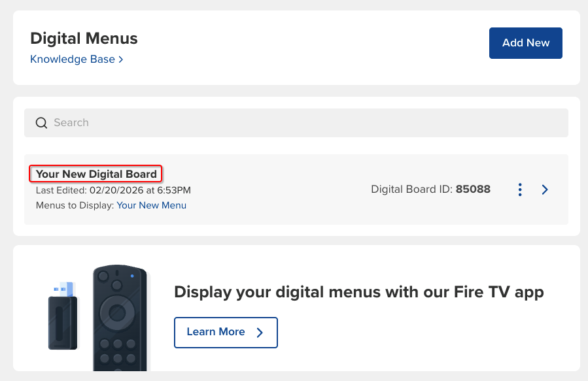Click the magnifying glass search icon
Image resolution: width=588 pixels, height=381 pixels.
[x=41, y=123]
